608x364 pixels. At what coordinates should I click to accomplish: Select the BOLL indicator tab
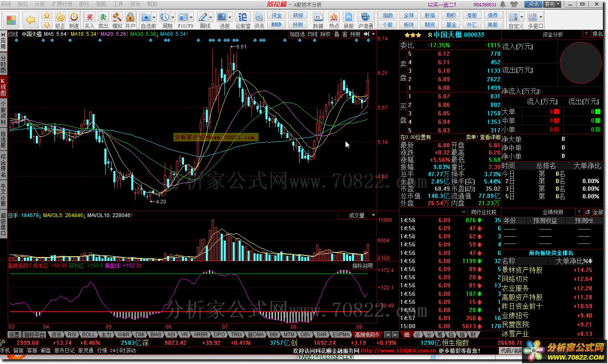click(89, 335)
